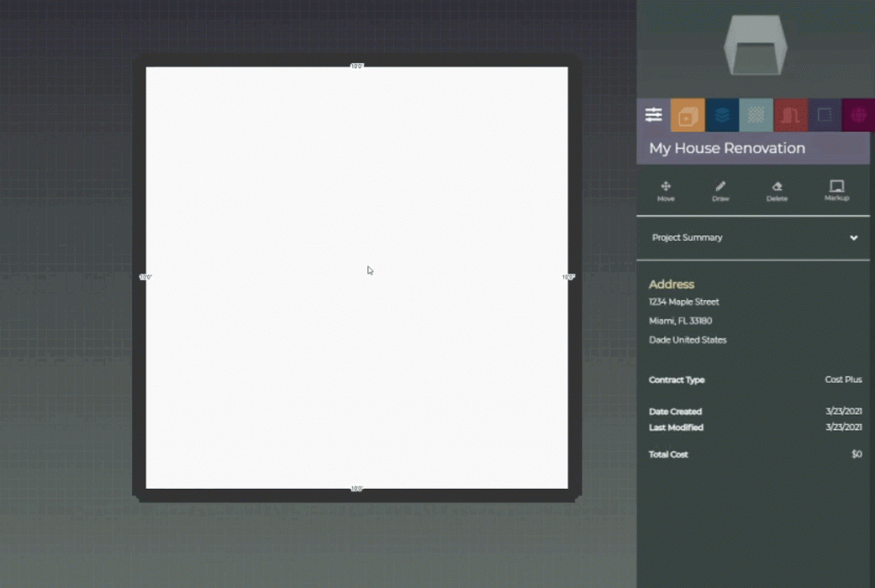Click the left wall dimension label

coord(145,277)
